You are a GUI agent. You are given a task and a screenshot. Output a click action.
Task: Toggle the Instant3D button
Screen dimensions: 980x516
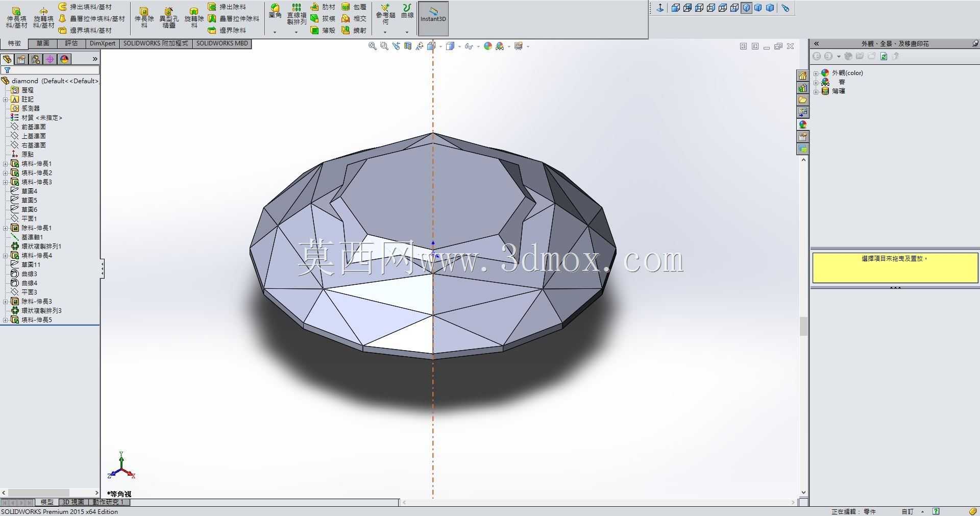433,18
